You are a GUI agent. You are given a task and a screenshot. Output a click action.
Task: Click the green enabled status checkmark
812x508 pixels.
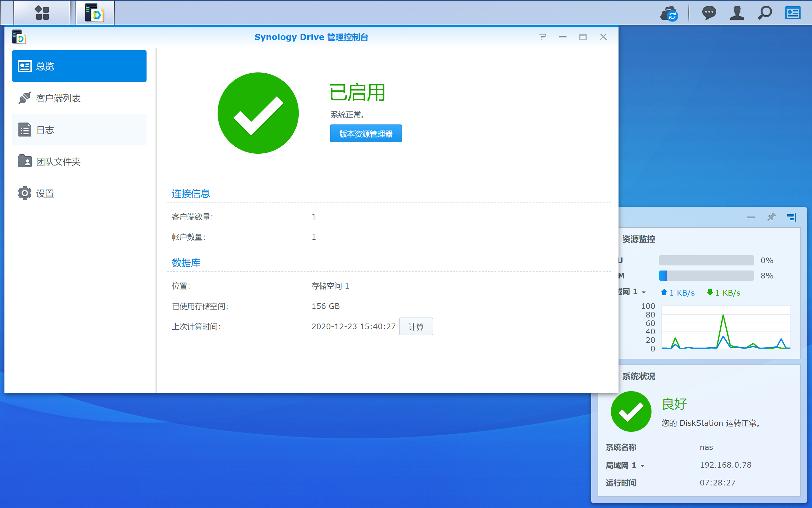click(x=258, y=113)
